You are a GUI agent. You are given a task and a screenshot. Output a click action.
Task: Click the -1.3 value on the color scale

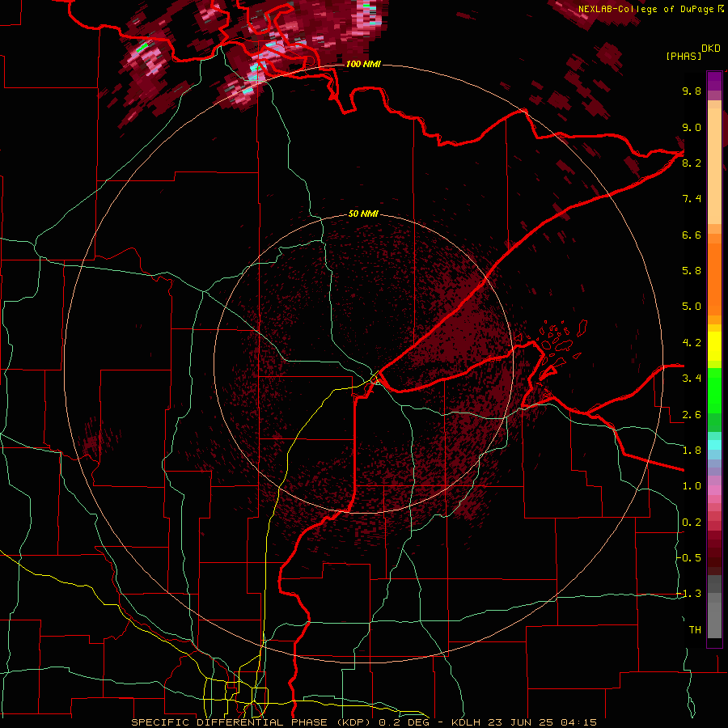689,594
